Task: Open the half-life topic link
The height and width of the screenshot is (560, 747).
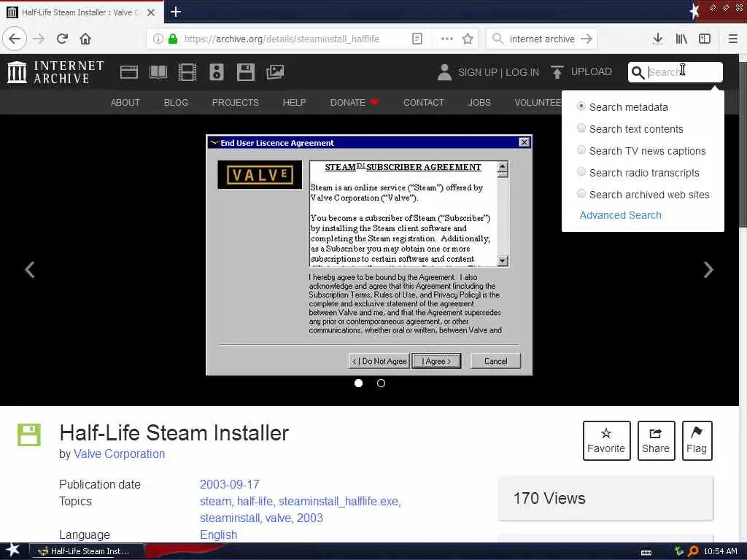Action: (255, 502)
